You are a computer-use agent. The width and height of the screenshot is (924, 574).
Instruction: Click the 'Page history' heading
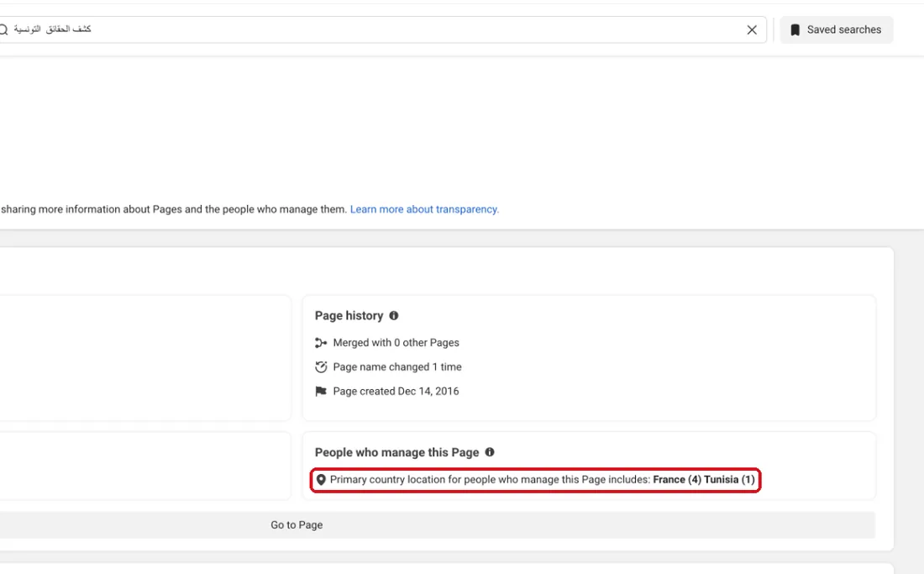pos(349,316)
